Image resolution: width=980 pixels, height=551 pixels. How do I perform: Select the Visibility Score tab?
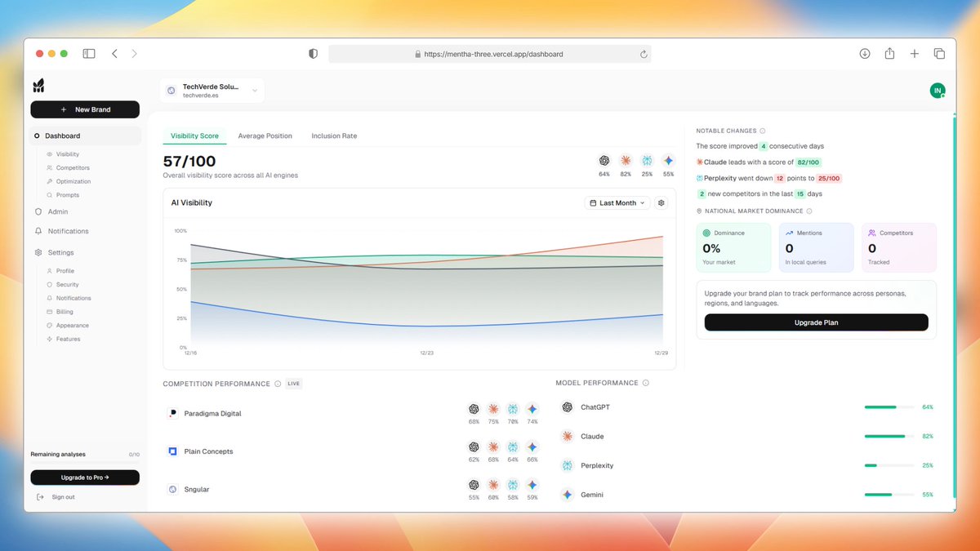click(x=194, y=136)
